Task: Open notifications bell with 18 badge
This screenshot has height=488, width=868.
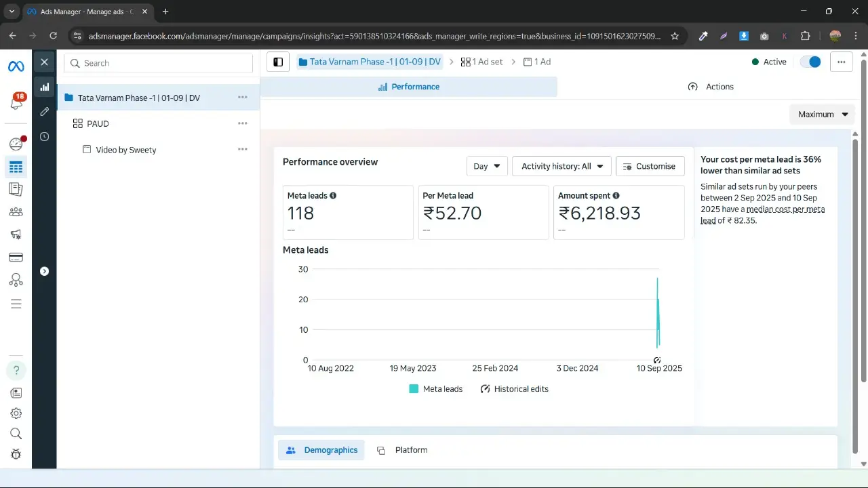Action: click(x=16, y=102)
